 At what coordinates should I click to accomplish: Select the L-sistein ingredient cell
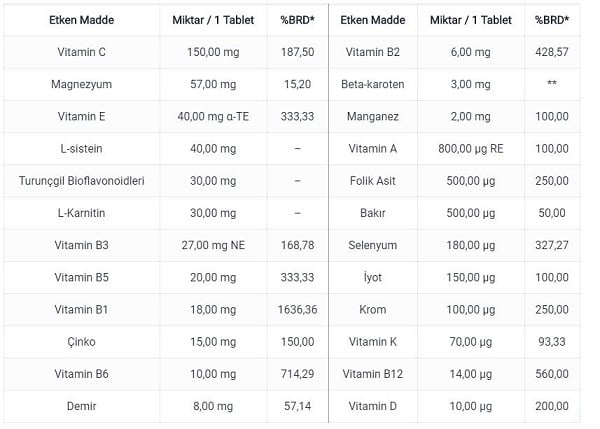82,148
